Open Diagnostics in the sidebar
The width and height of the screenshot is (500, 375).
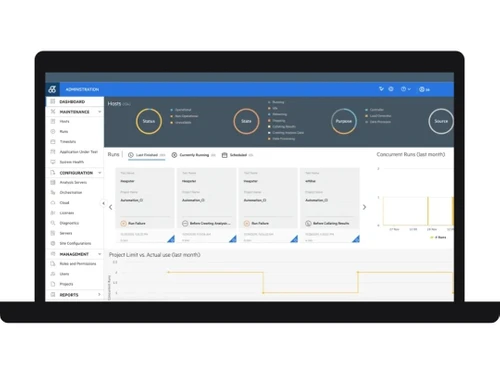[69, 223]
